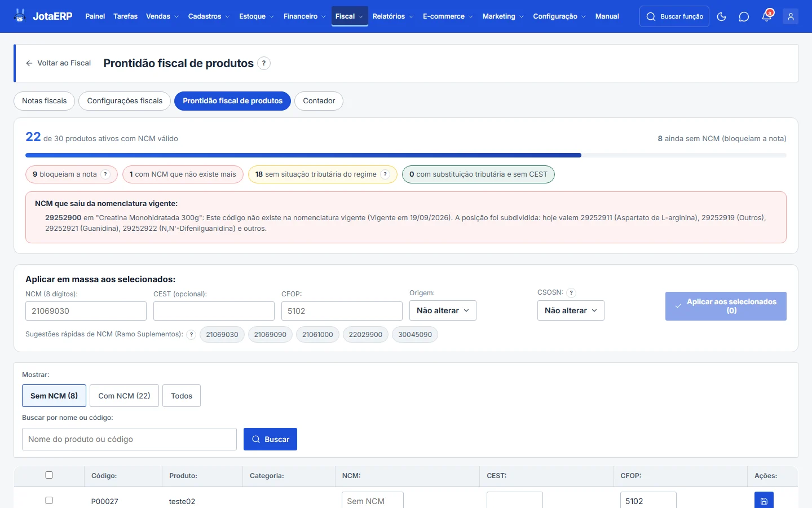
Task: Show Todos products filter
Action: tap(182, 396)
